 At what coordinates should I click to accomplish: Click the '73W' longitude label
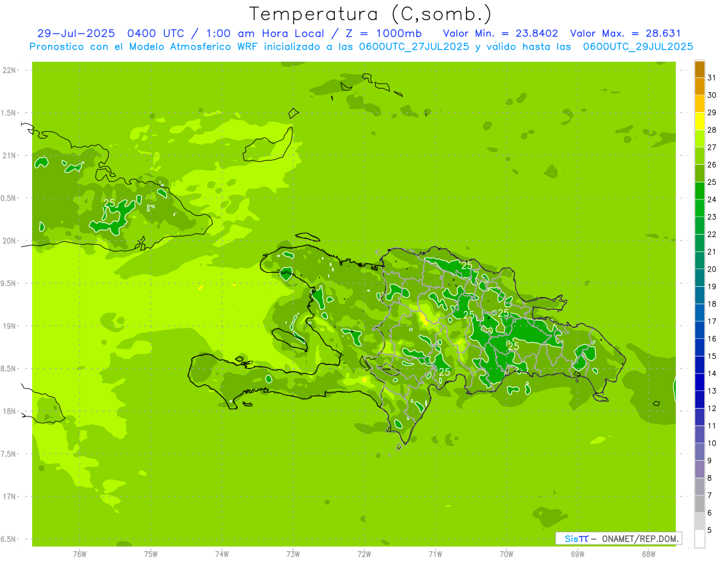(293, 554)
